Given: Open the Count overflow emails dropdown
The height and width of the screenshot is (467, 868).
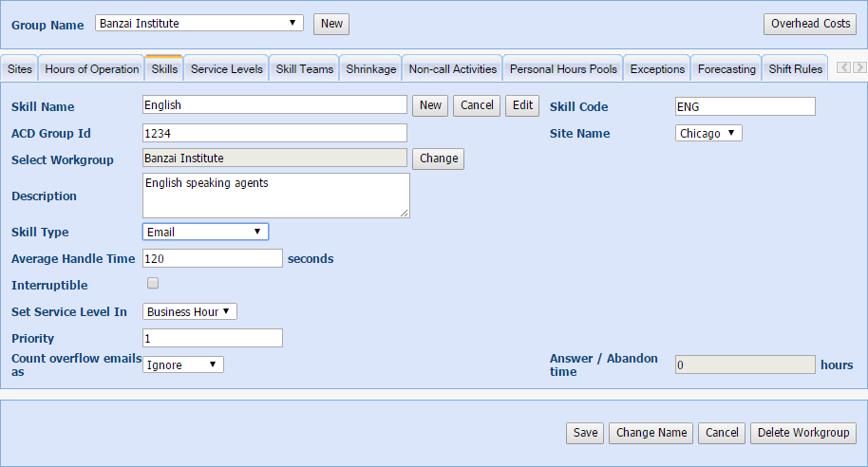Looking at the screenshot, I should pyautogui.click(x=183, y=364).
